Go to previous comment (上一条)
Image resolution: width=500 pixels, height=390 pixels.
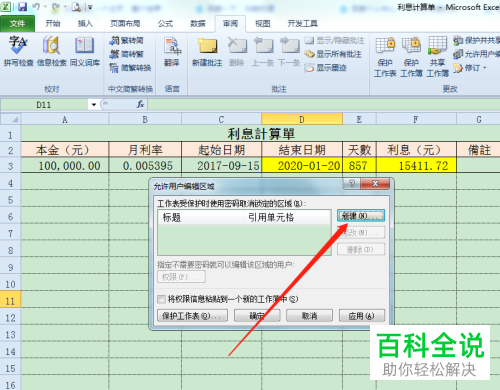263,51
